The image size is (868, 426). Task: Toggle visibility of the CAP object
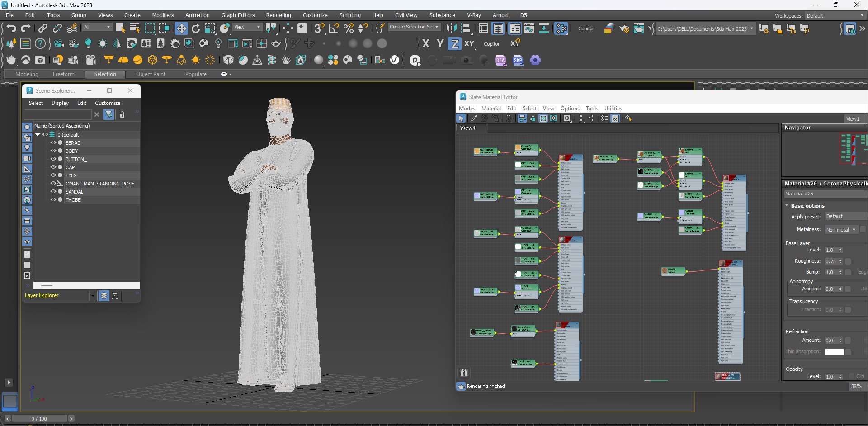click(53, 167)
